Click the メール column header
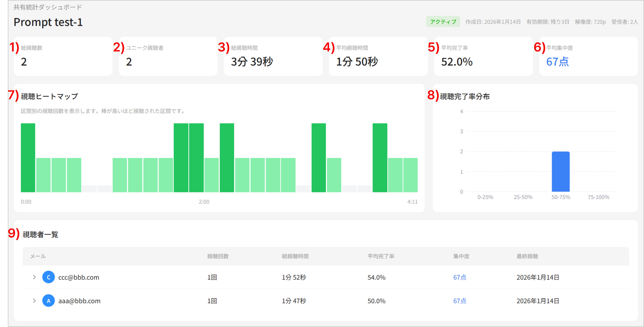Image resolution: width=644 pixels, height=327 pixels. click(x=38, y=256)
